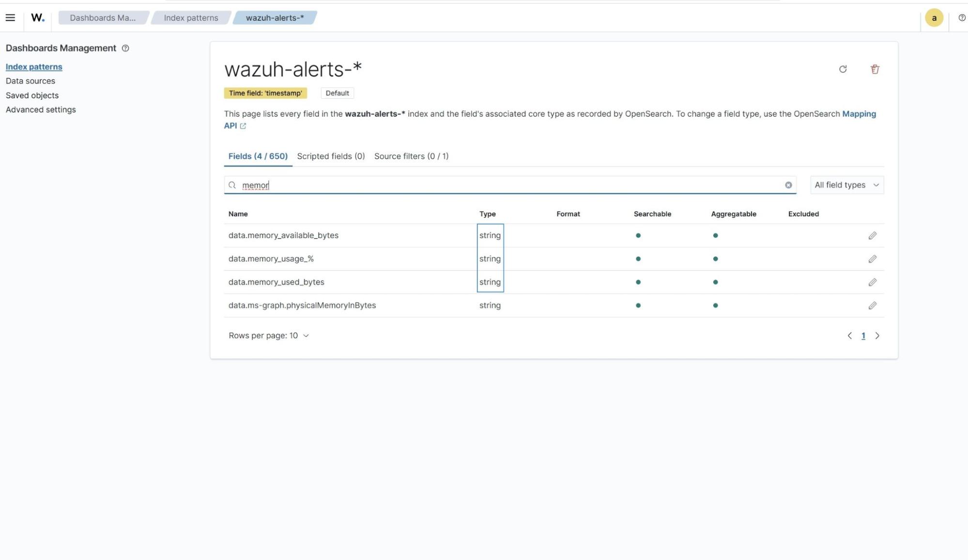The height and width of the screenshot is (560, 968).
Task: Change the Rows per page setting
Action: point(269,335)
